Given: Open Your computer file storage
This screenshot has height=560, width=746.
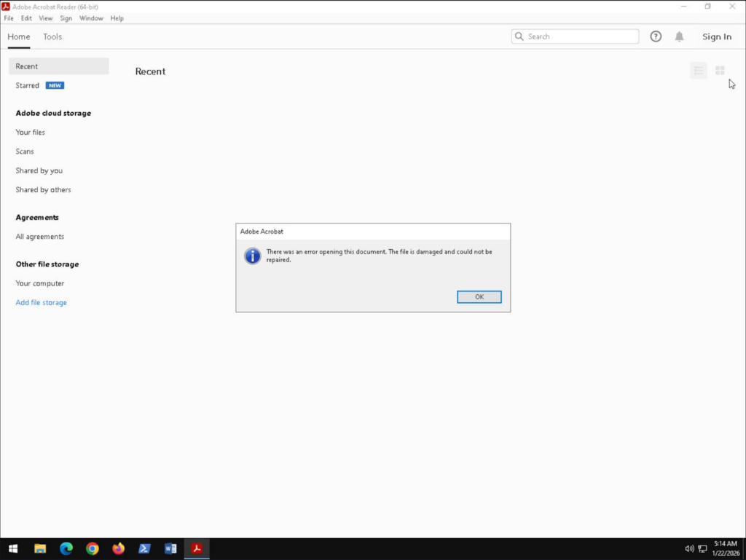Looking at the screenshot, I should tap(40, 283).
